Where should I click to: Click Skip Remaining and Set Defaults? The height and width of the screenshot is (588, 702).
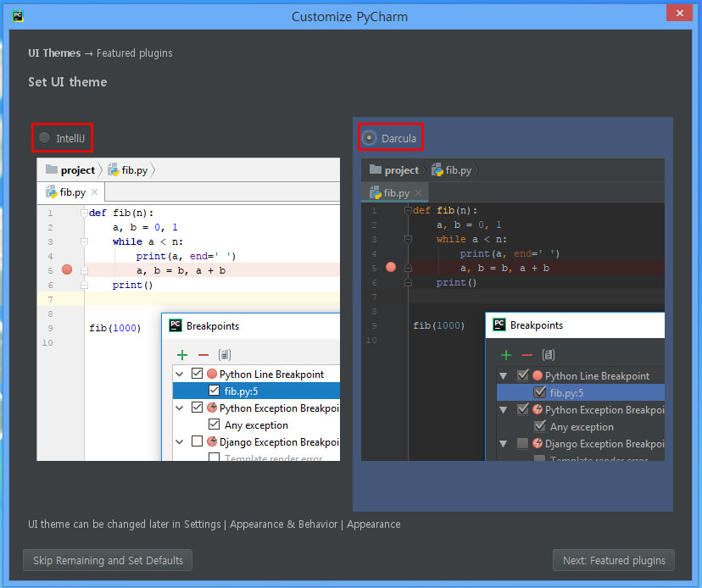click(x=108, y=560)
